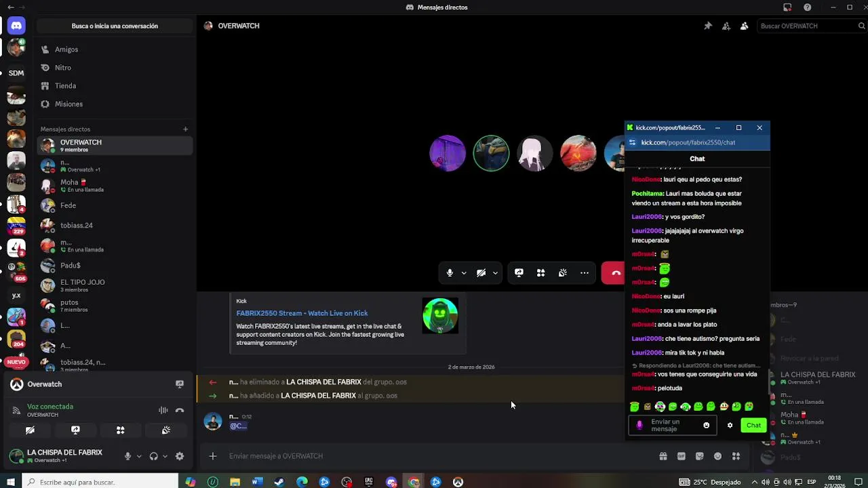Show the member list icon
868x488 pixels.
[x=745, y=26]
